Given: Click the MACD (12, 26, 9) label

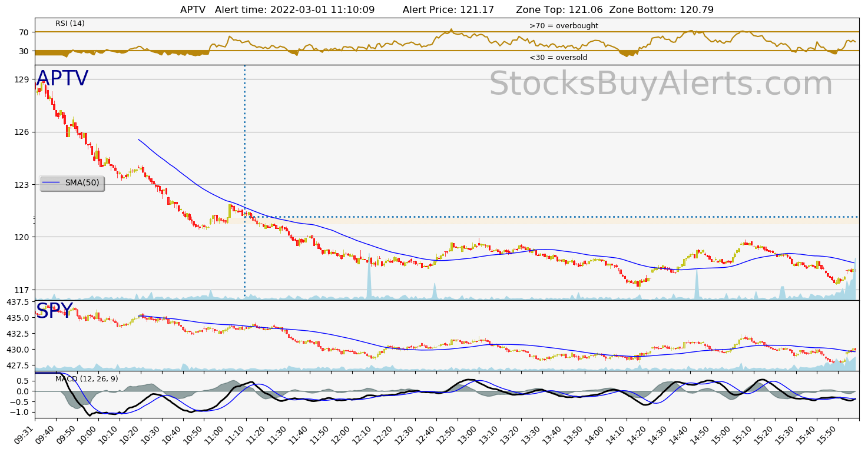Looking at the screenshot, I should coord(87,379).
